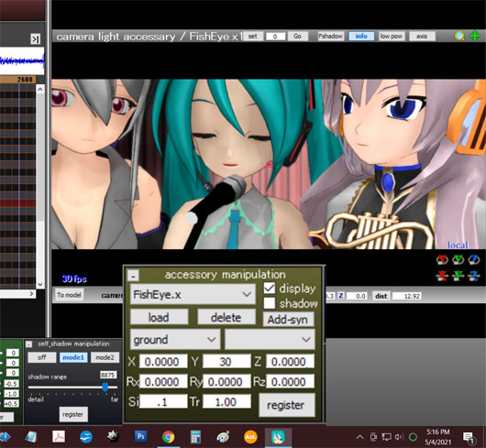Viewport: 486px width, 448px height.
Task: Turn self shadow off
Action: [42, 357]
